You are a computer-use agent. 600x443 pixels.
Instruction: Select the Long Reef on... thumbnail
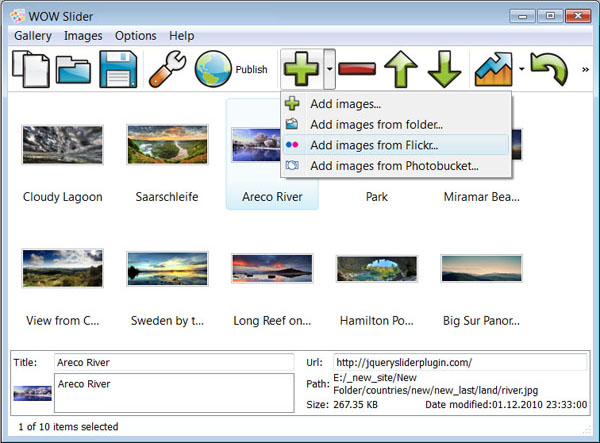[x=272, y=269]
